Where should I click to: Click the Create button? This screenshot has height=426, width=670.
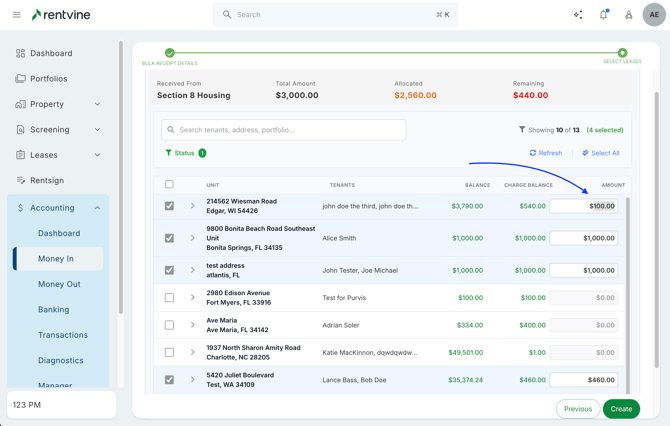(621, 409)
